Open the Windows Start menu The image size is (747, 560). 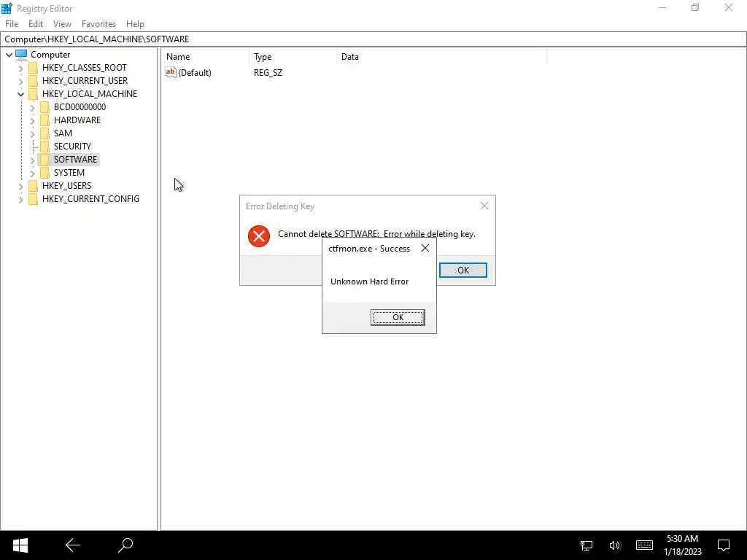[20, 545]
